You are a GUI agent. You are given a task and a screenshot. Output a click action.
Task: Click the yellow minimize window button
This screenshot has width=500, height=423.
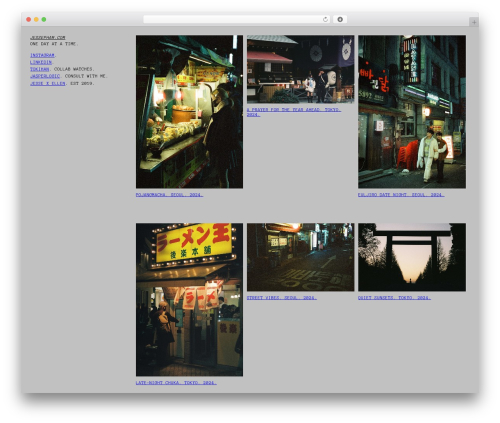point(36,19)
